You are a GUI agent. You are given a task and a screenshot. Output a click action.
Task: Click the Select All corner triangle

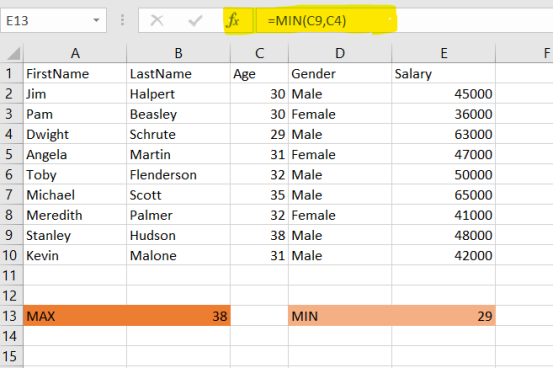tap(13, 54)
